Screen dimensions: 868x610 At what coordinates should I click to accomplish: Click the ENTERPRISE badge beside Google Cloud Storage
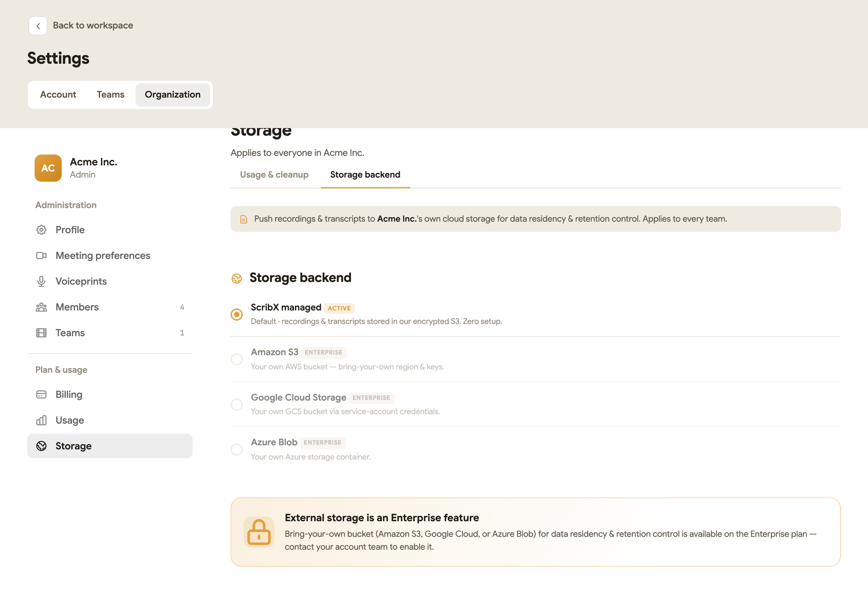click(371, 398)
